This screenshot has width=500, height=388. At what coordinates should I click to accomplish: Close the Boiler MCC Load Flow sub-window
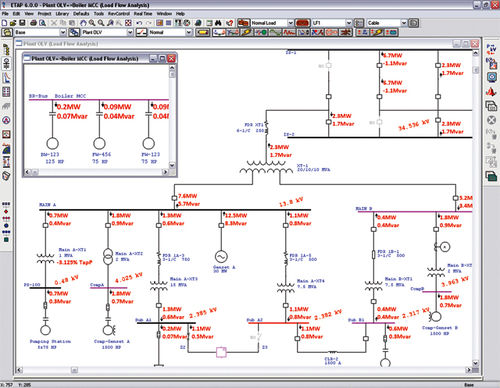[171, 58]
